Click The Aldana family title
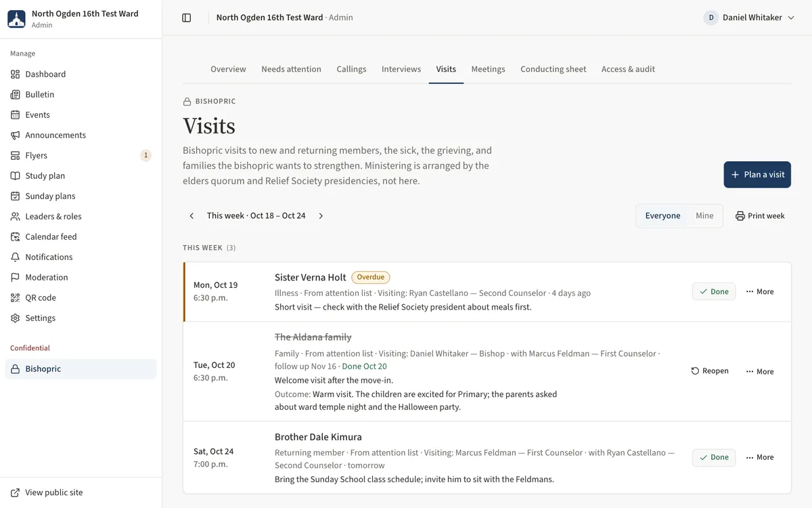This screenshot has height=508, width=812. (313, 337)
